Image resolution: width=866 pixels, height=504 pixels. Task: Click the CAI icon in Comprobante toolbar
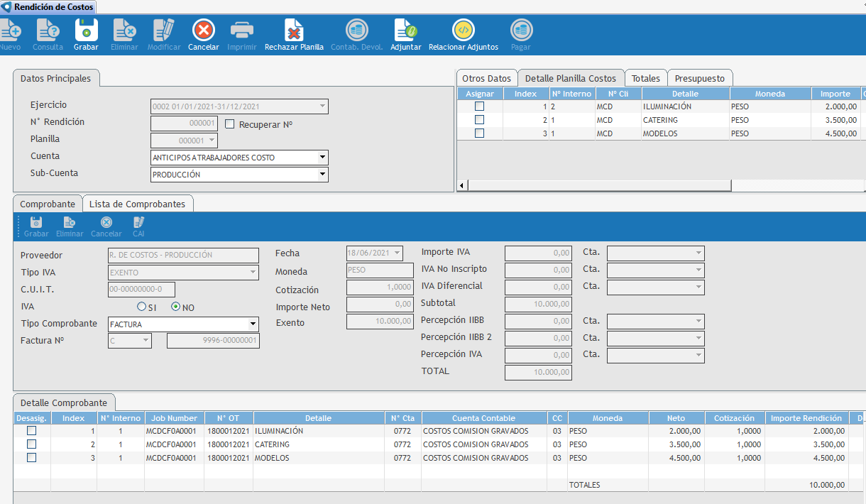(138, 223)
